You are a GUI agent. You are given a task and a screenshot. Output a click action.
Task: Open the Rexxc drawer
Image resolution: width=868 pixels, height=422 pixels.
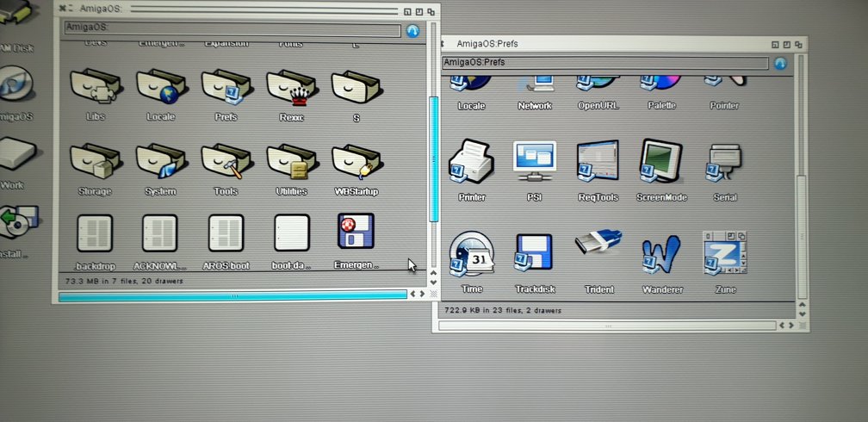pos(291,88)
